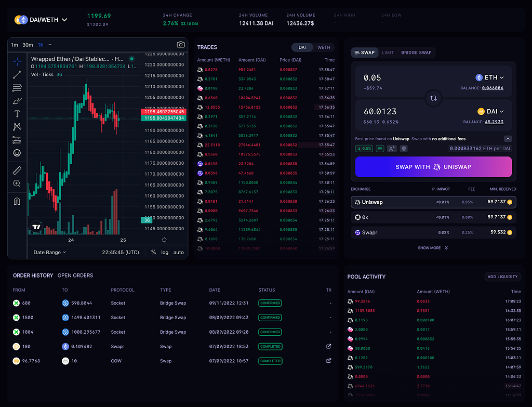Click the red 1198.4602755045 price label
This screenshot has height=407, width=532.
pyautogui.click(x=164, y=112)
